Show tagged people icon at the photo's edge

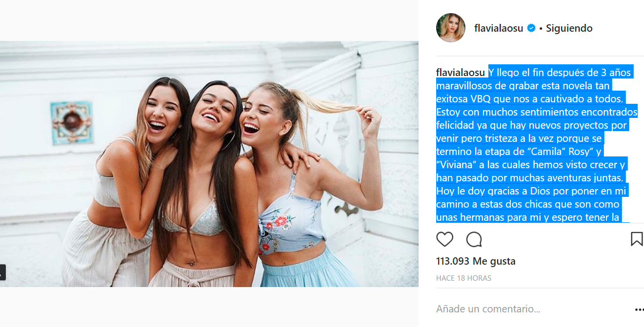pyautogui.click(x=2, y=272)
